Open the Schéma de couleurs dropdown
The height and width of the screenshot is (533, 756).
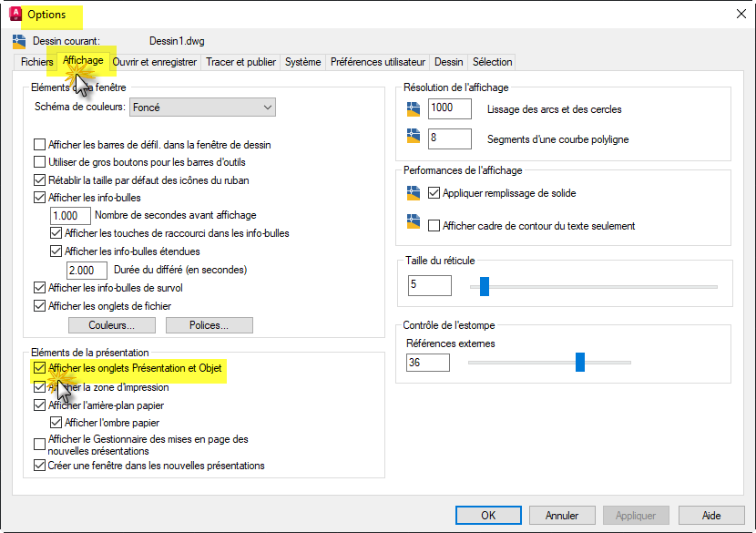(x=202, y=108)
